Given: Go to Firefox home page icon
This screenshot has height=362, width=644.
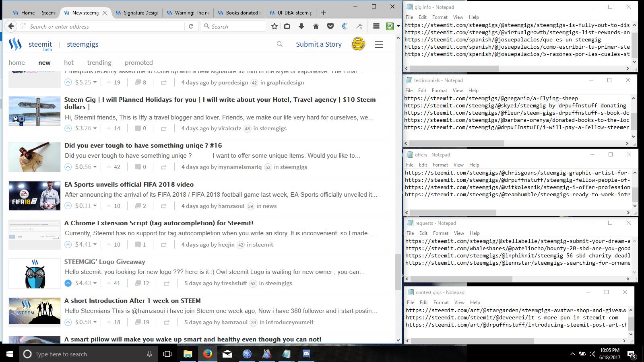Looking at the screenshot, I should coord(316,26).
